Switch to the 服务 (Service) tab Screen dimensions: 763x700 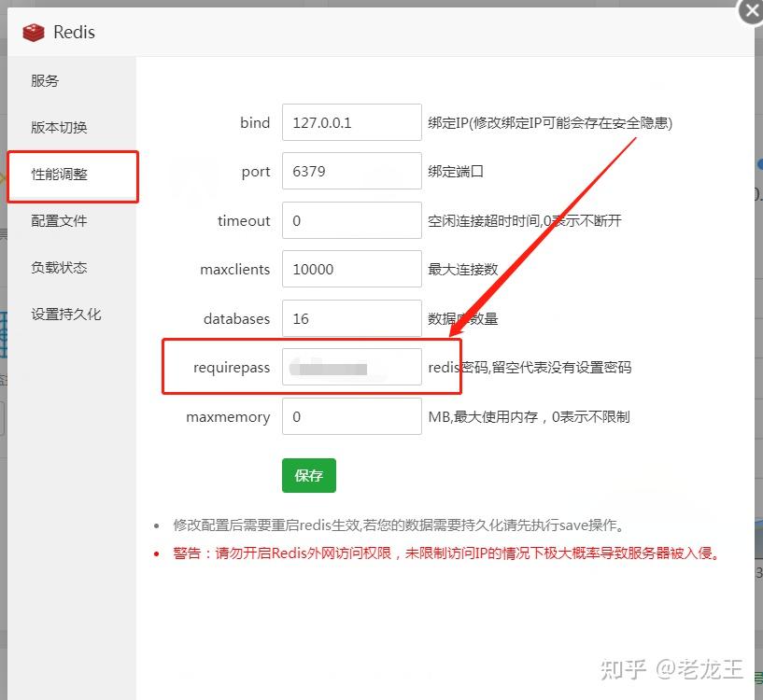click(x=44, y=80)
